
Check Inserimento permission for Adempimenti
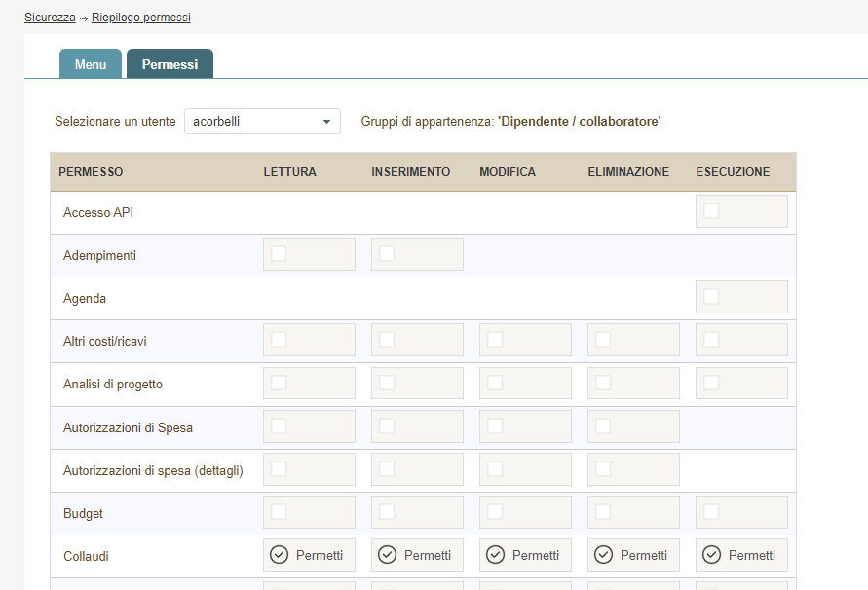(388, 254)
